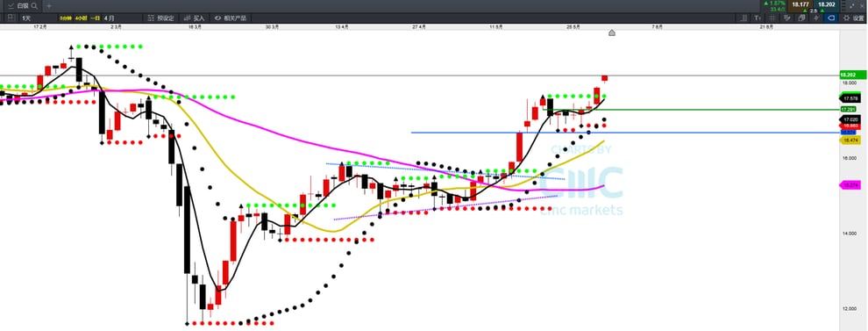The width and height of the screenshot is (868, 331).
Task: Select the text annotation tool
Action: tap(758, 18)
